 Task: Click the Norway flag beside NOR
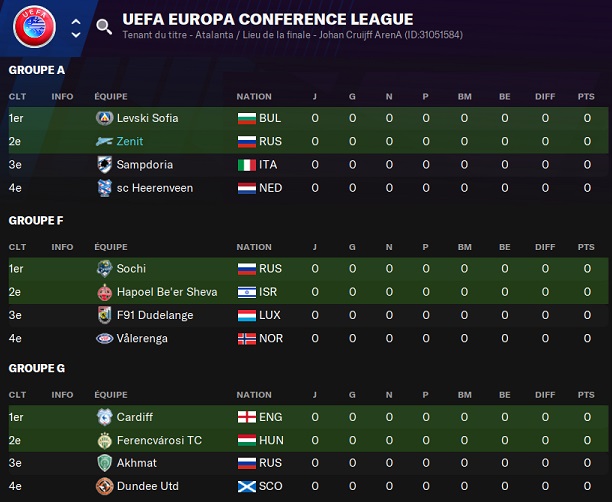pyautogui.click(x=246, y=339)
